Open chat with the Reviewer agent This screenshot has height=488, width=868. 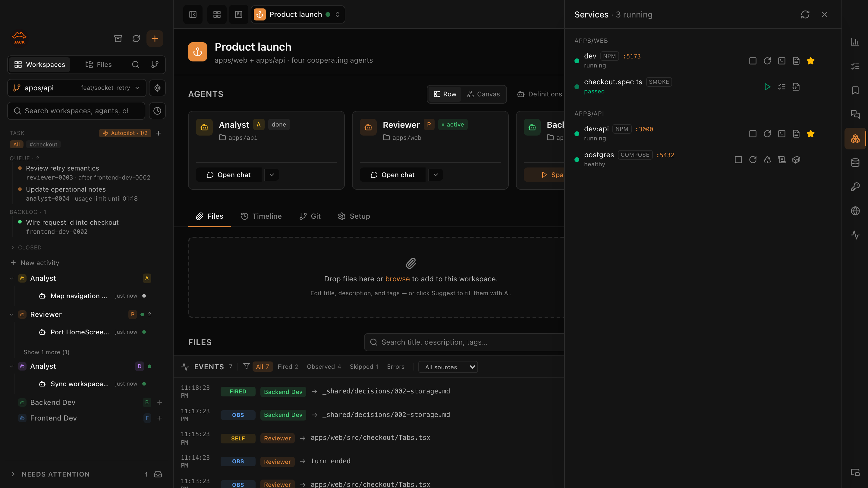click(x=392, y=175)
